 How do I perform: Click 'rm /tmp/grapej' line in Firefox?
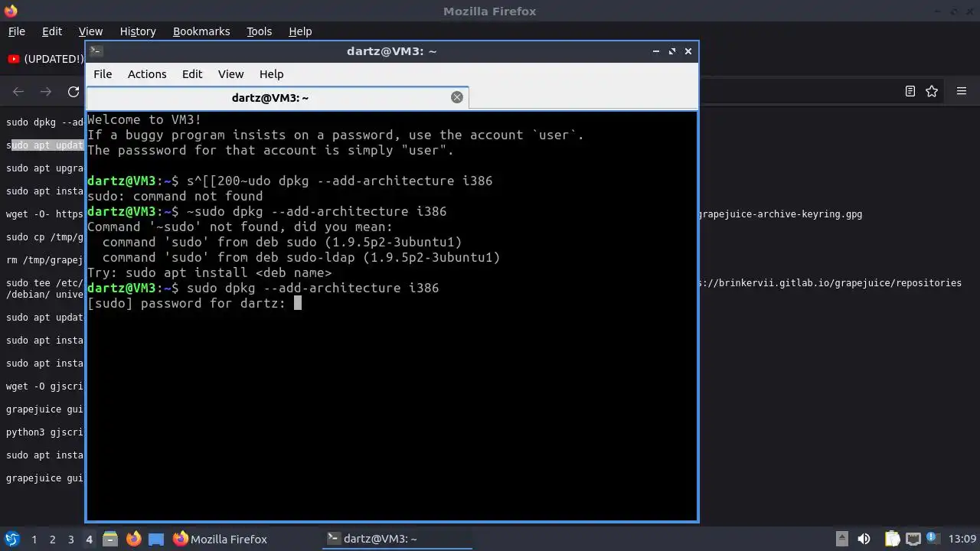(44, 260)
